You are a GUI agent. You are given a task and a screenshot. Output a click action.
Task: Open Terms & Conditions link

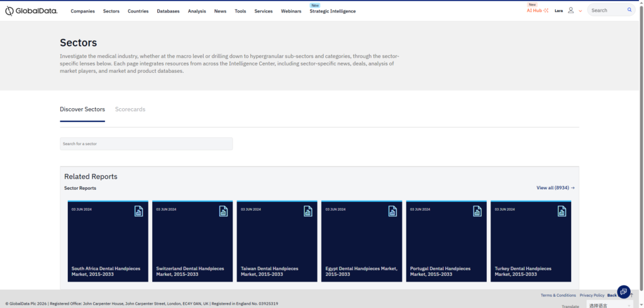point(558,295)
